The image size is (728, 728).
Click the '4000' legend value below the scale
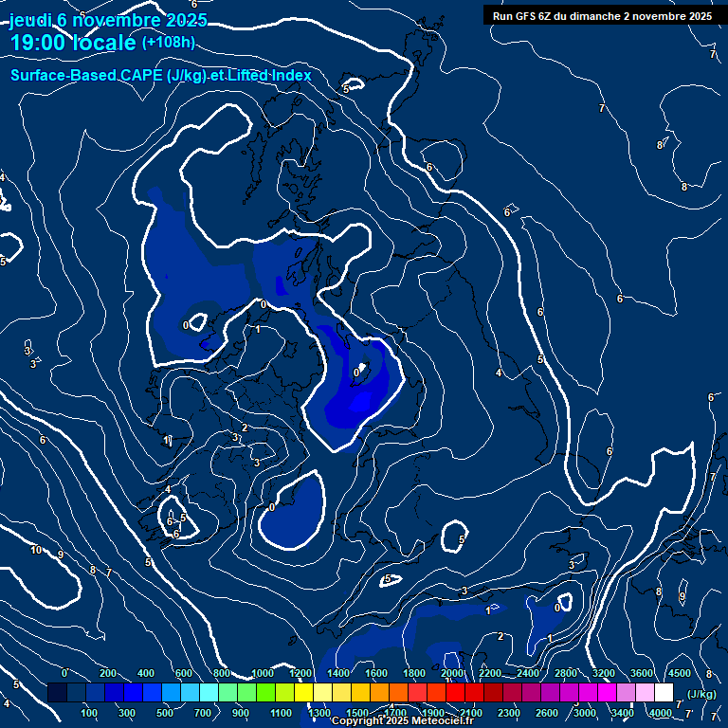(x=661, y=713)
